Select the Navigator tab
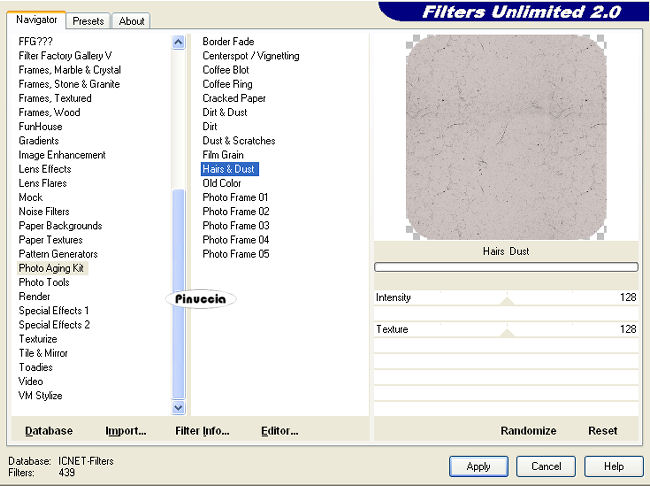The height and width of the screenshot is (486, 650). (x=36, y=20)
